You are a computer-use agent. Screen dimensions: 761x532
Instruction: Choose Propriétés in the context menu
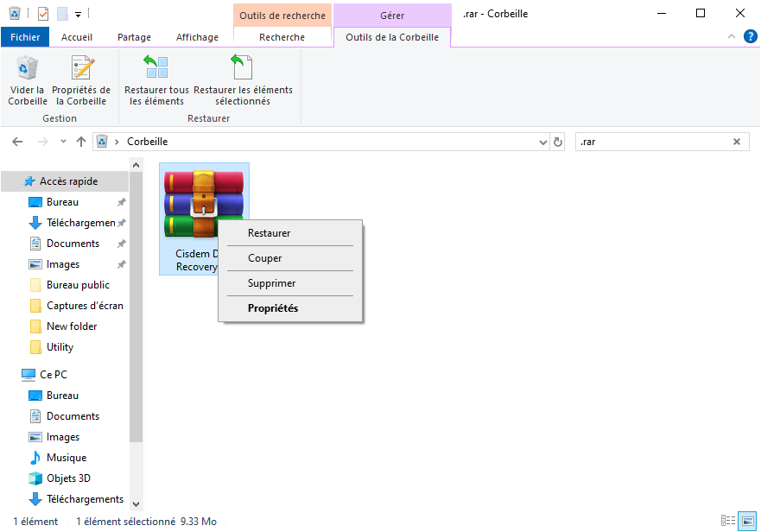290,308
